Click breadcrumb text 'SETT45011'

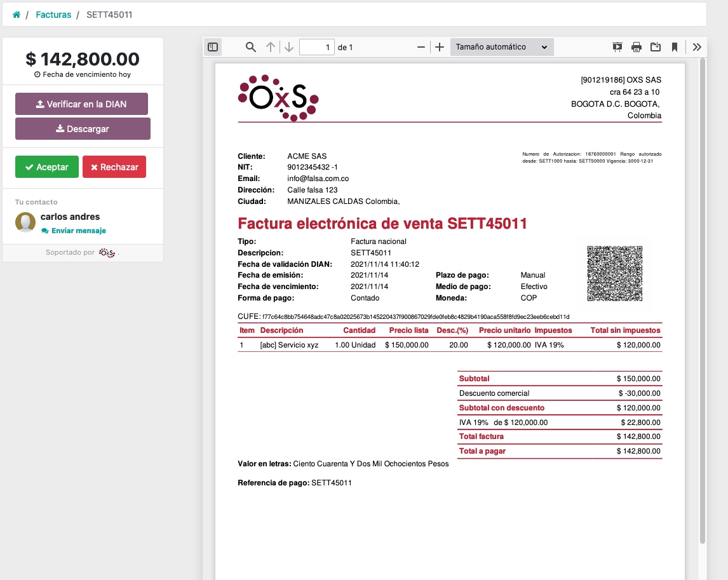[x=109, y=15]
